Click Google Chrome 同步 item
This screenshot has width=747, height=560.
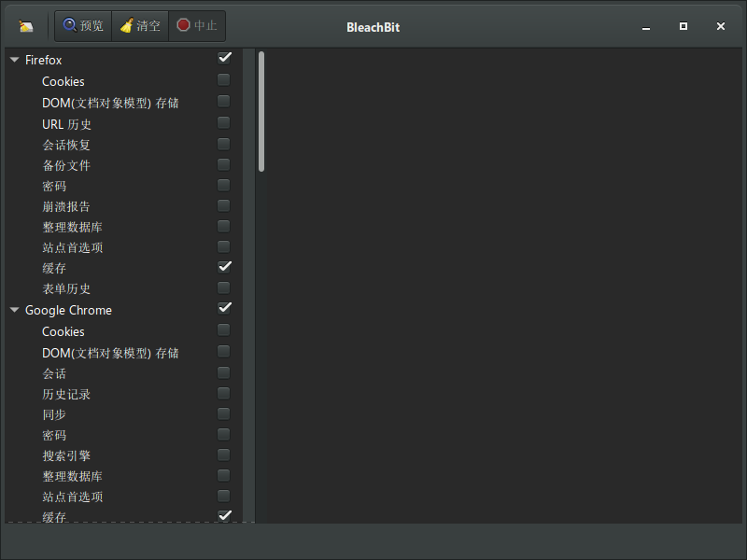pos(54,414)
